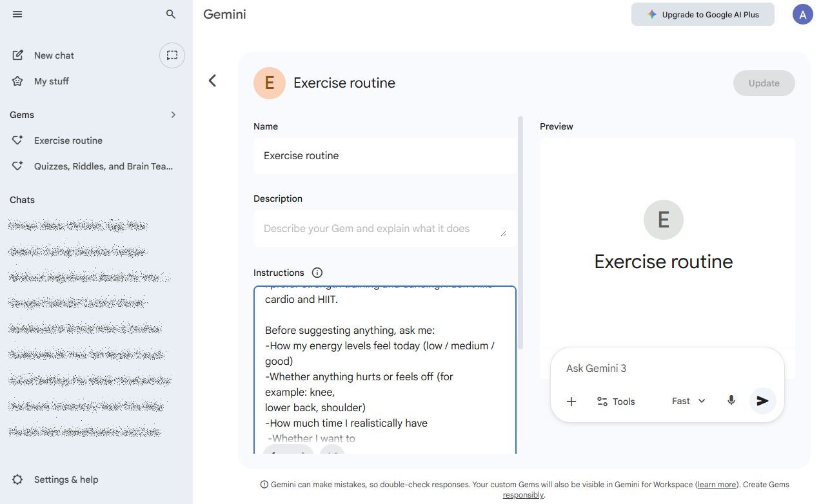Go back using the left arrow beside the Gem title

pyautogui.click(x=212, y=81)
